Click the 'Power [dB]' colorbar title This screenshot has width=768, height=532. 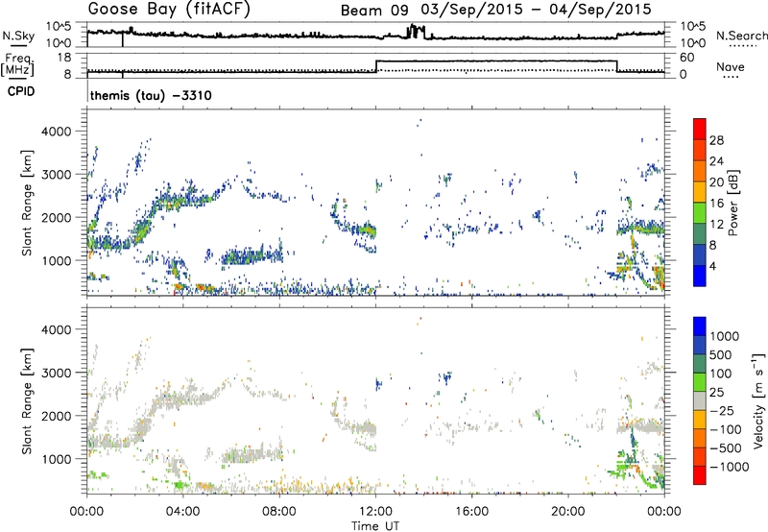732,203
